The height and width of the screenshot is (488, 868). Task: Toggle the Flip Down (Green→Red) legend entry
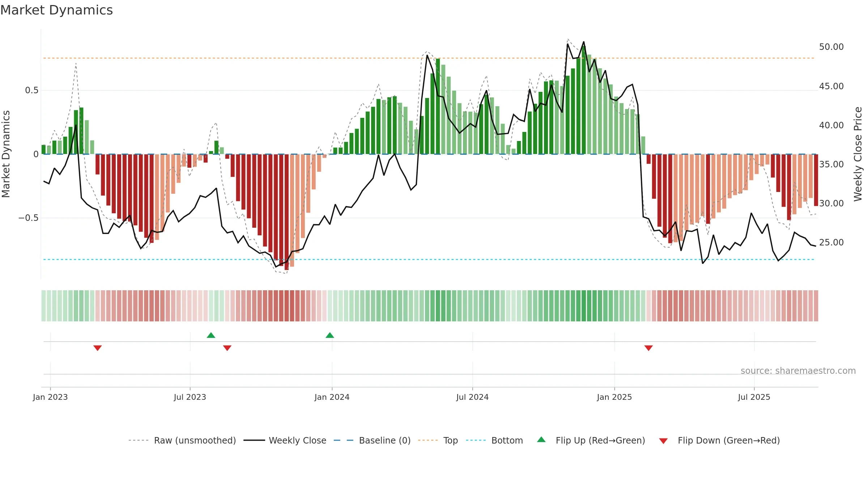click(x=719, y=440)
